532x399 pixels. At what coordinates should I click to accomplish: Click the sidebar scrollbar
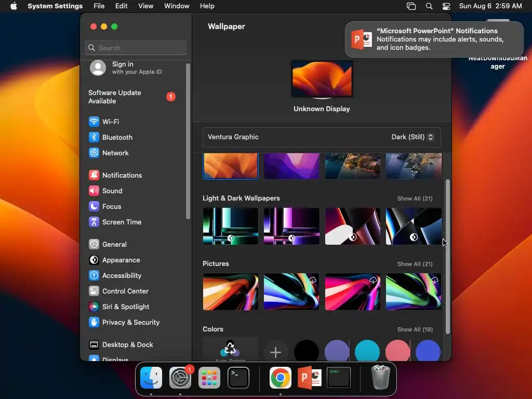(188, 141)
